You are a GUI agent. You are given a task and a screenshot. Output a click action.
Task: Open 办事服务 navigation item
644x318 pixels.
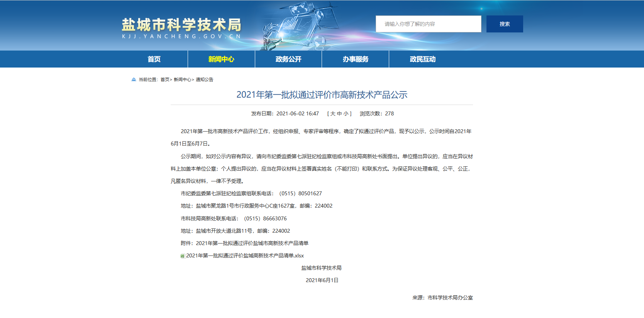pos(356,59)
